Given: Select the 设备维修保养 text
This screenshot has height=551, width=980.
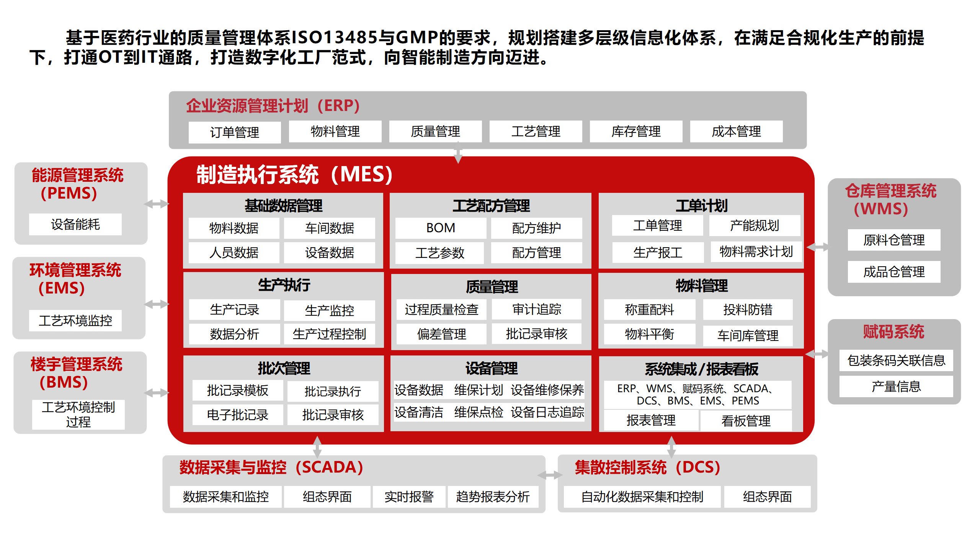Looking at the screenshot, I should tap(547, 390).
